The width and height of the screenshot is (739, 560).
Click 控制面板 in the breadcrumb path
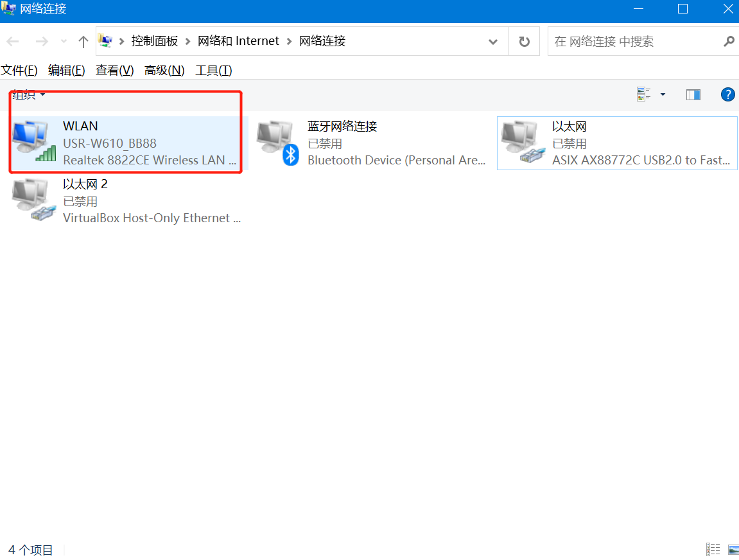click(x=155, y=41)
